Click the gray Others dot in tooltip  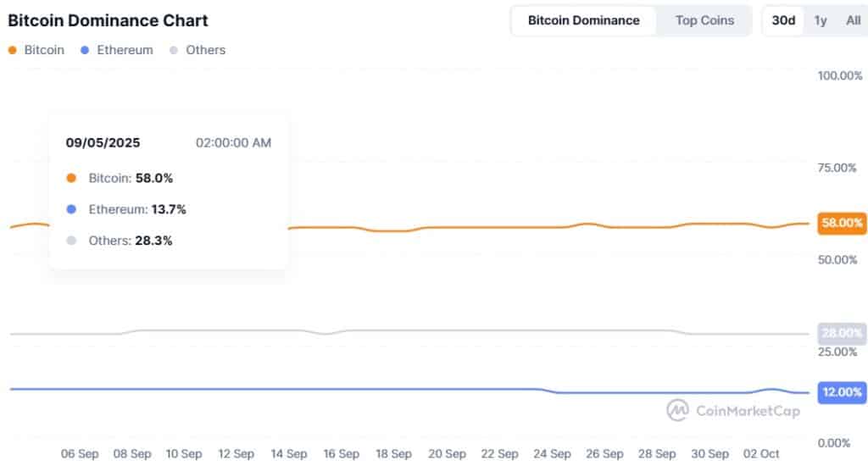(x=71, y=241)
